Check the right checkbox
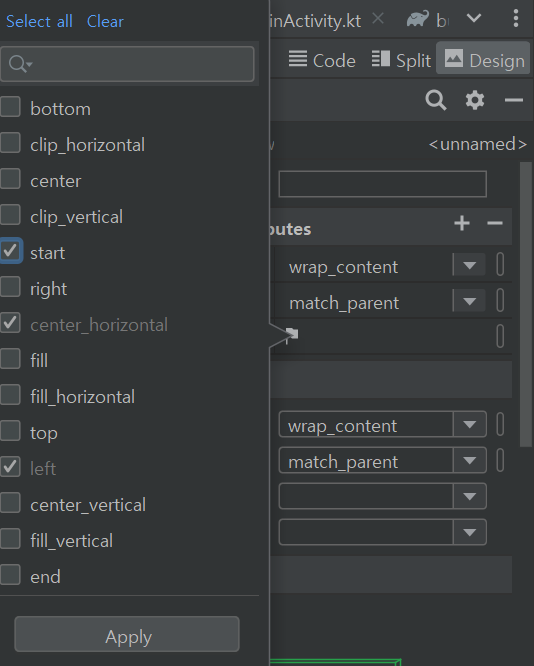 coord(11,287)
